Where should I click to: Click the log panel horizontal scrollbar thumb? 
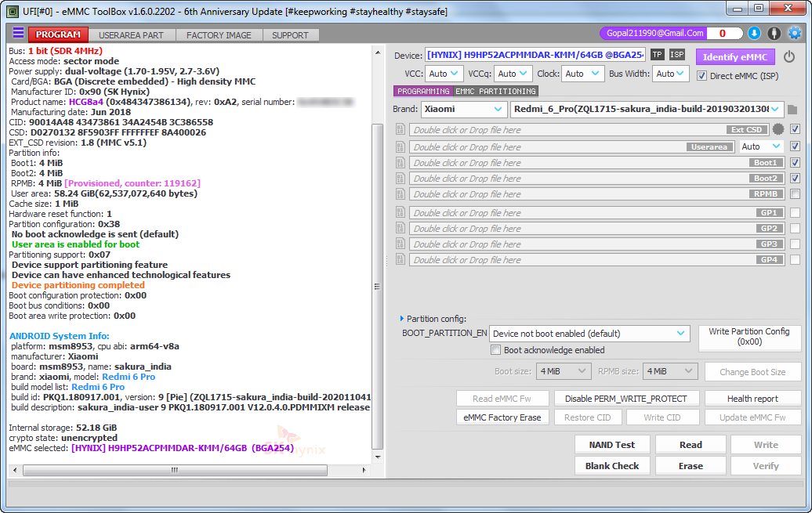(x=175, y=470)
